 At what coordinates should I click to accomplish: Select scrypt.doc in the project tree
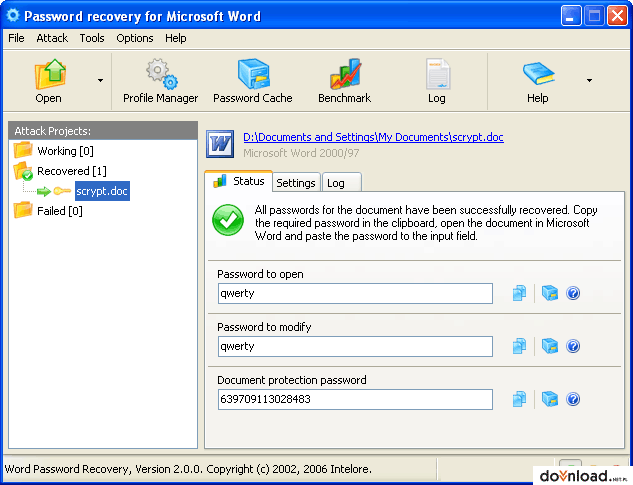[x=102, y=191]
